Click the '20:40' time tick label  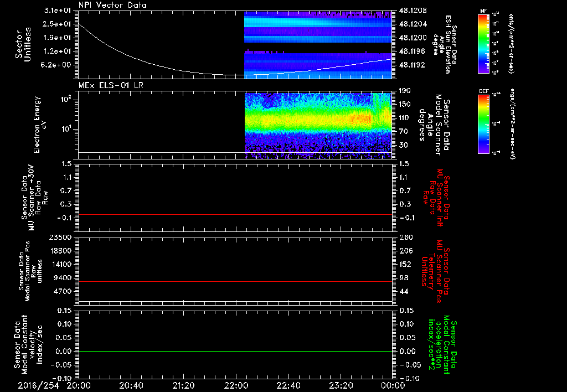[x=131, y=385]
